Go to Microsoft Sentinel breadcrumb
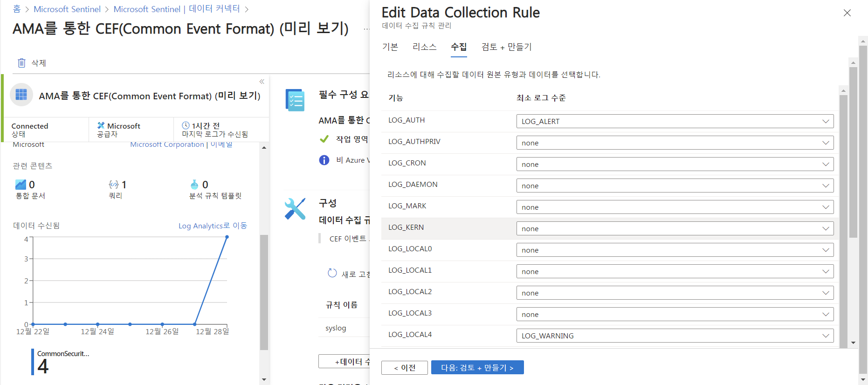This screenshot has height=385, width=868. (x=67, y=9)
